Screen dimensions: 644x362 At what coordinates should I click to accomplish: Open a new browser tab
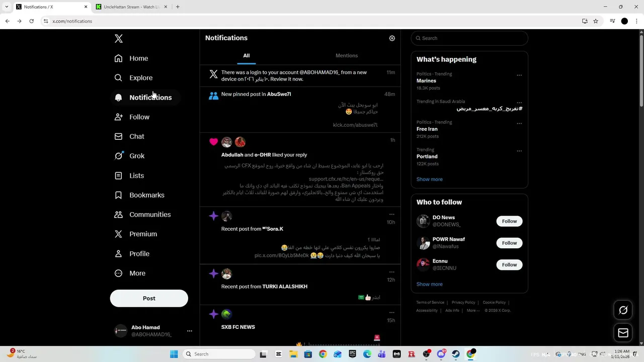pos(178,7)
